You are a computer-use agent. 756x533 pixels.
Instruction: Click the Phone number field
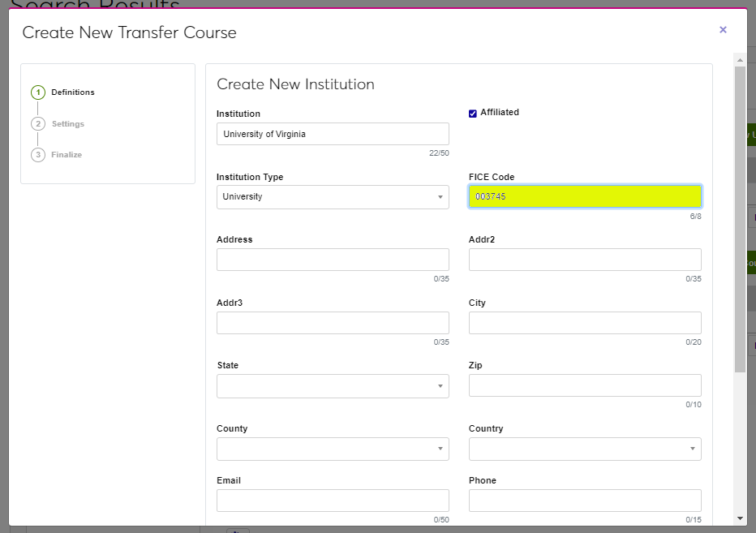(x=585, y=501)
